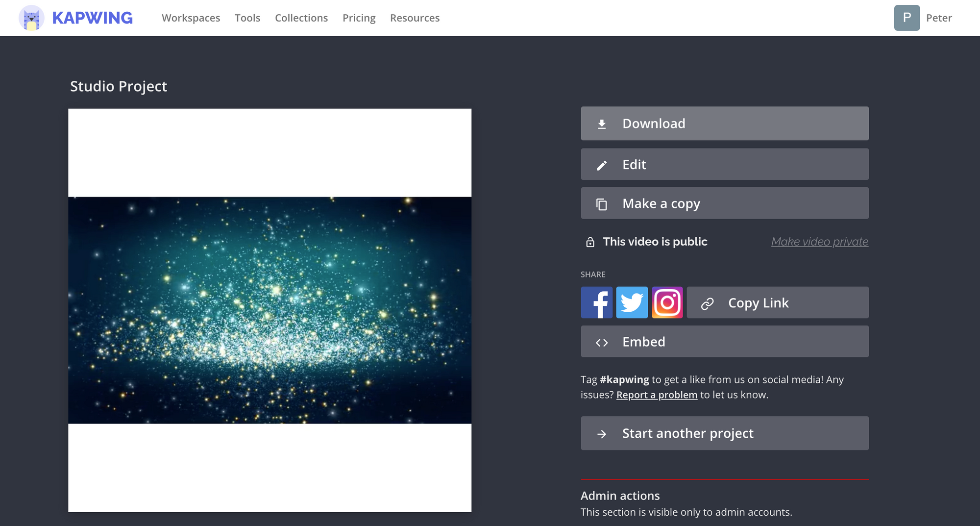Open the Resources section
Screen dimensions: 980x526
pyautogui.click(x=415, y=18)
